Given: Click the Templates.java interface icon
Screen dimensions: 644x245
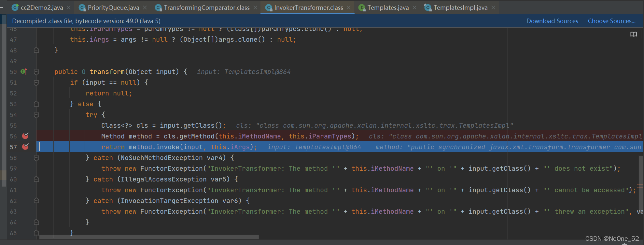Looking at the screenshot, I should (362, 7).
